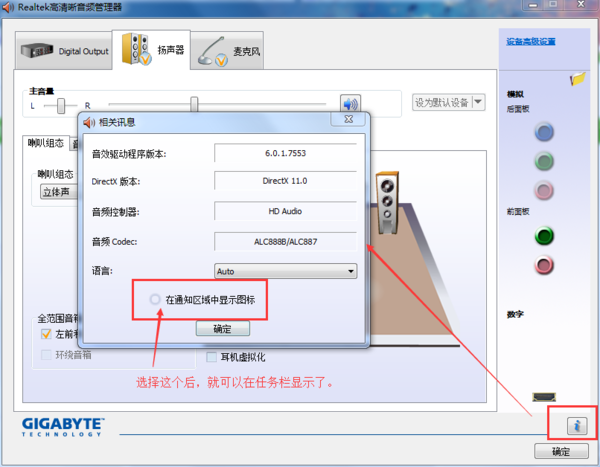Image resolution: width=600 pixels, height=467 pixels.
Task: Click the digital output connector icon
Action: coord(544,397)
